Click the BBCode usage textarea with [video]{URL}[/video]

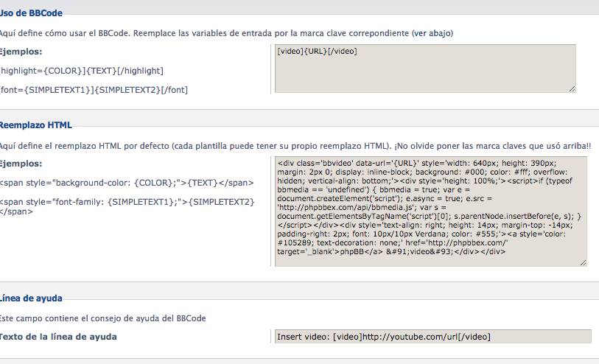pos(425,69)
